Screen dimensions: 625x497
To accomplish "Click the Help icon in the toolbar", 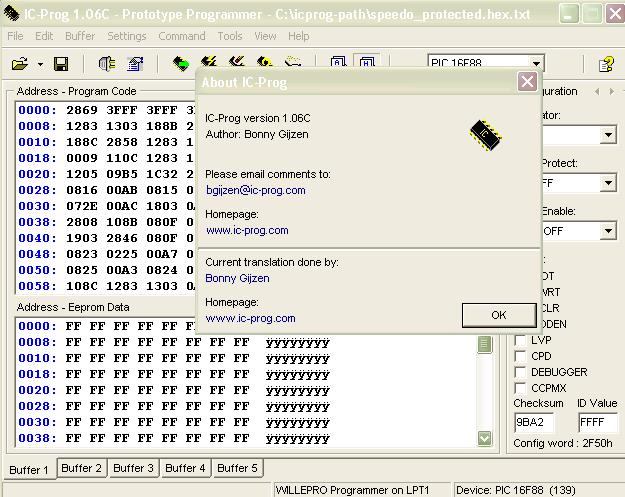I will pyautogui.click(x=606, y=64).
